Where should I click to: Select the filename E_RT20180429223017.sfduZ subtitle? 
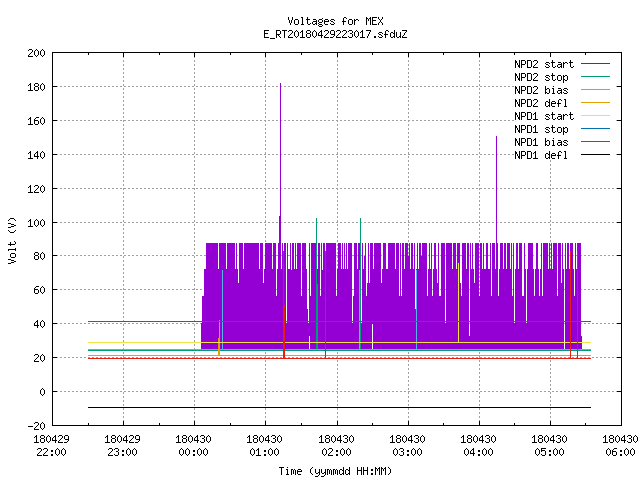335,34
